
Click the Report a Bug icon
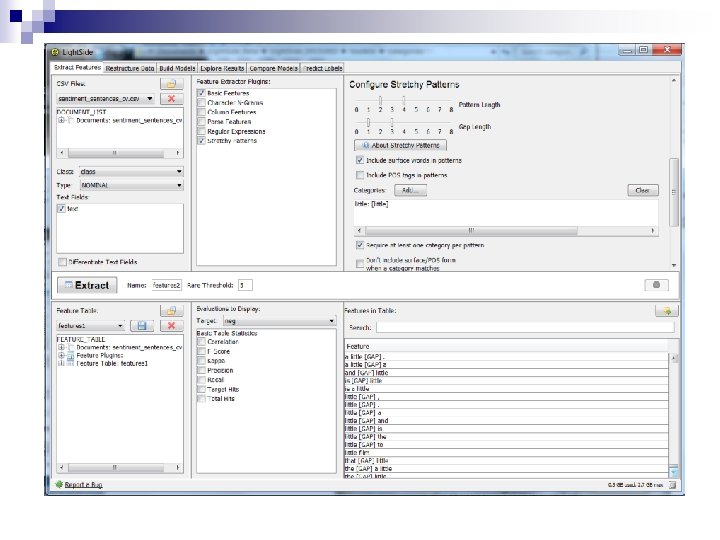click(59, 484)
